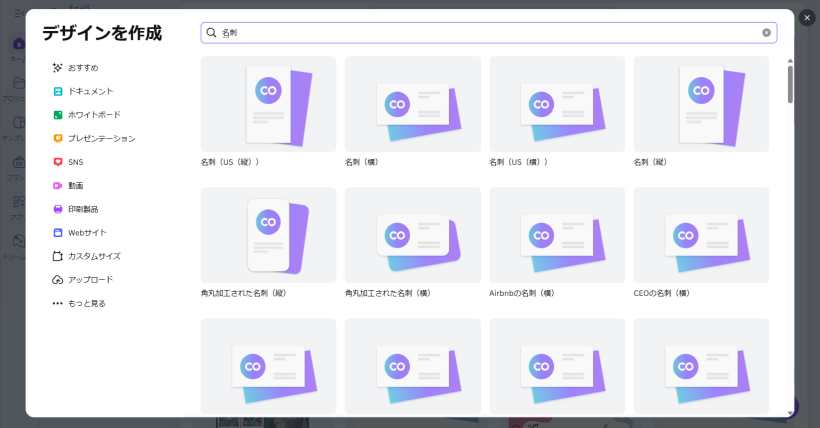820x428 pixels.
Task: Select the 名刺（US（縦）） thumbnail
Action: click(x=268, y=104)
